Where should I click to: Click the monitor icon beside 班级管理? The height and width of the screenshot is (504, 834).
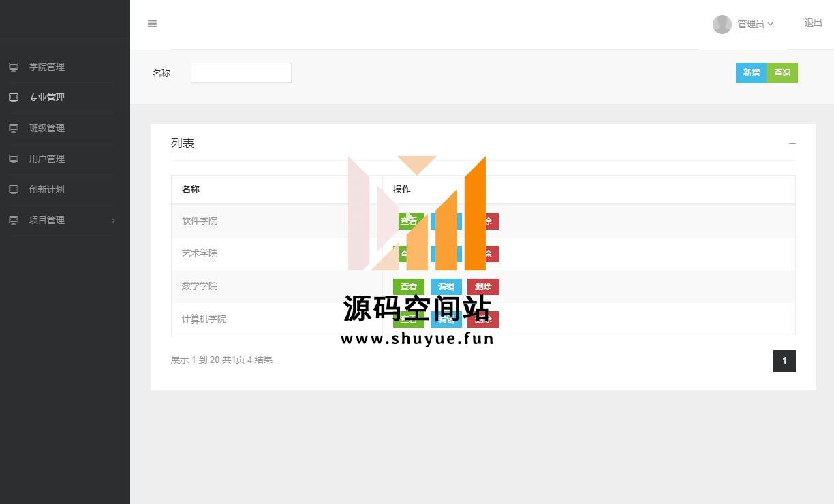14,128
